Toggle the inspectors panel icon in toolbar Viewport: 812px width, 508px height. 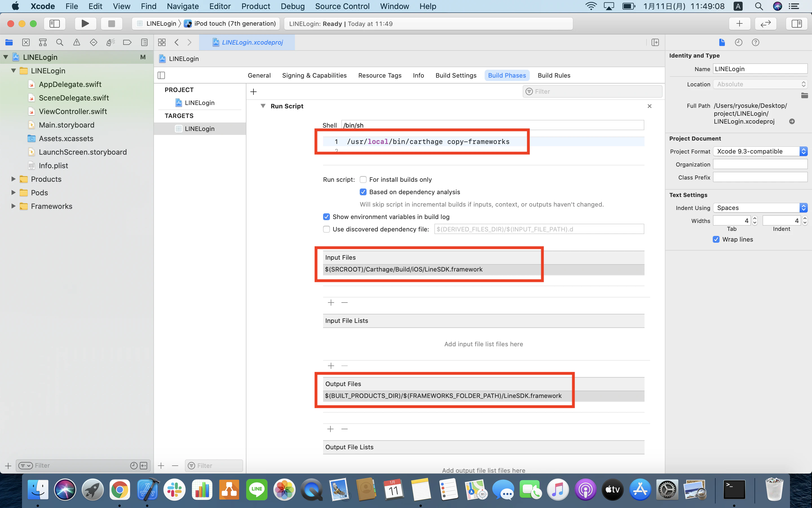tap(796, 23)
